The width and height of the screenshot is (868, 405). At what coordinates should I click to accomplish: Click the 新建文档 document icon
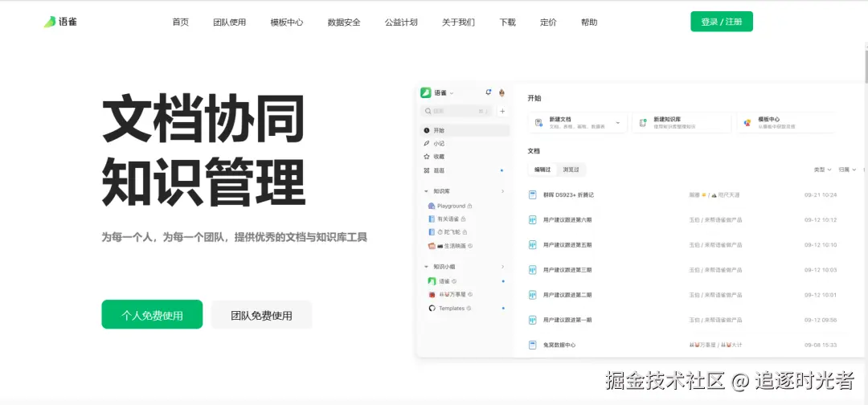(x=538, y=123)
